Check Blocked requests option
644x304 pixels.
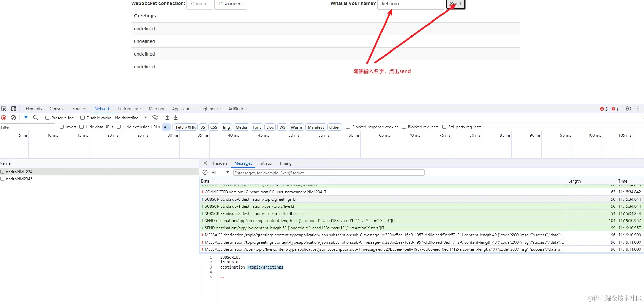[404, 127]
